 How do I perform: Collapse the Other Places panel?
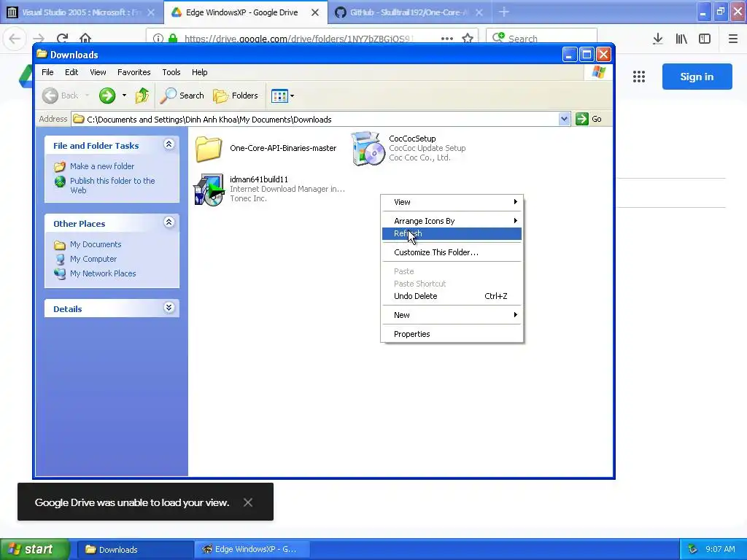169,222
